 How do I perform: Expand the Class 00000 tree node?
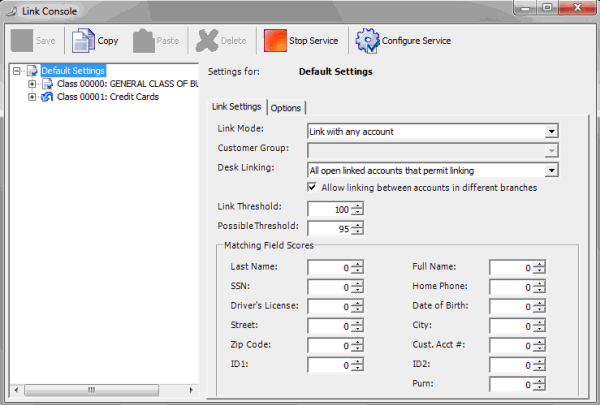[32, 84]
